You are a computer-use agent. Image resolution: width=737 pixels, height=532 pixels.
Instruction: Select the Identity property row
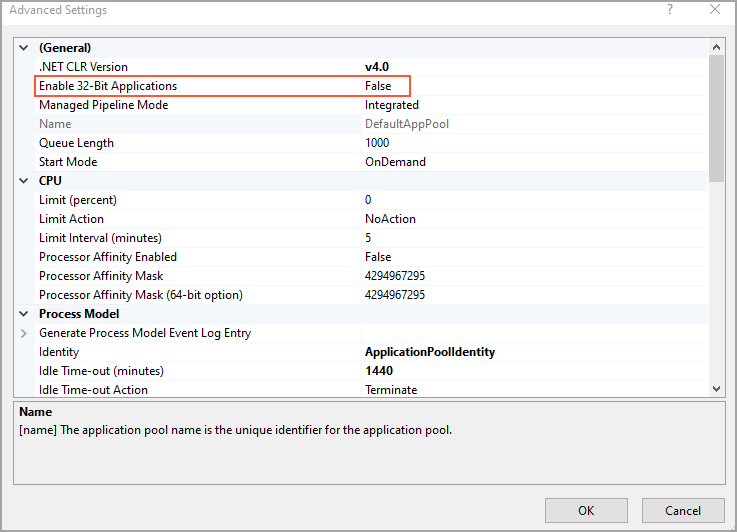[59, 352]
